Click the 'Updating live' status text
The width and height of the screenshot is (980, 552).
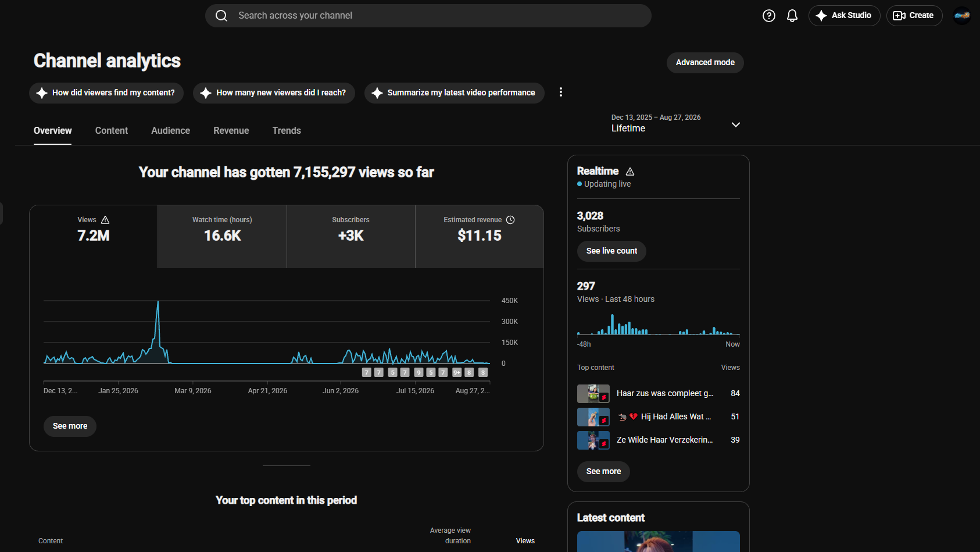tap(607, 184)
